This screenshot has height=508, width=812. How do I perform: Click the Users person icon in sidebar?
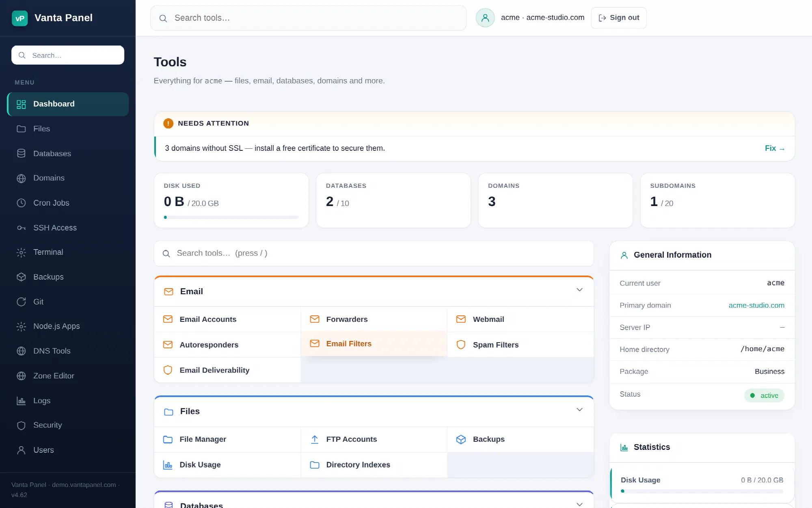[21, 450]
